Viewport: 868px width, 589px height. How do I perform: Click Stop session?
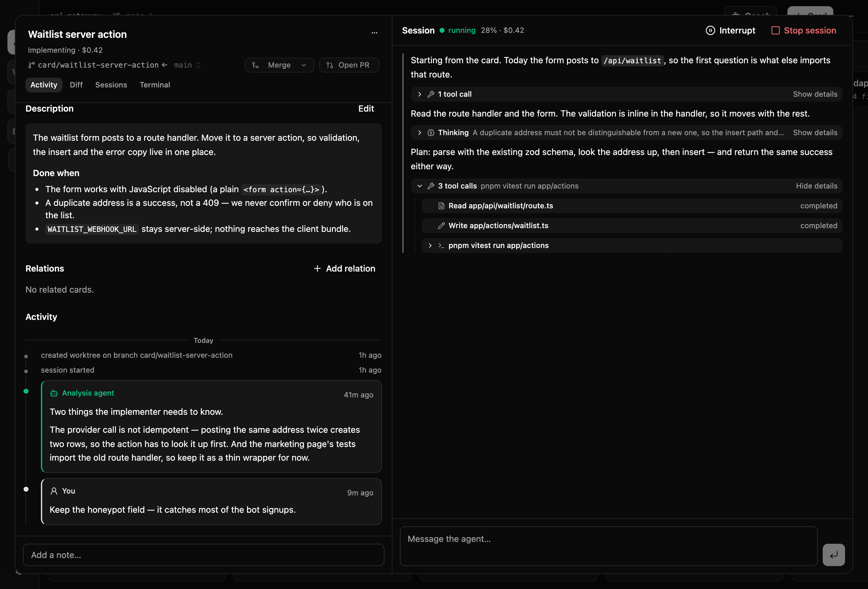click(x=804, y=30)
